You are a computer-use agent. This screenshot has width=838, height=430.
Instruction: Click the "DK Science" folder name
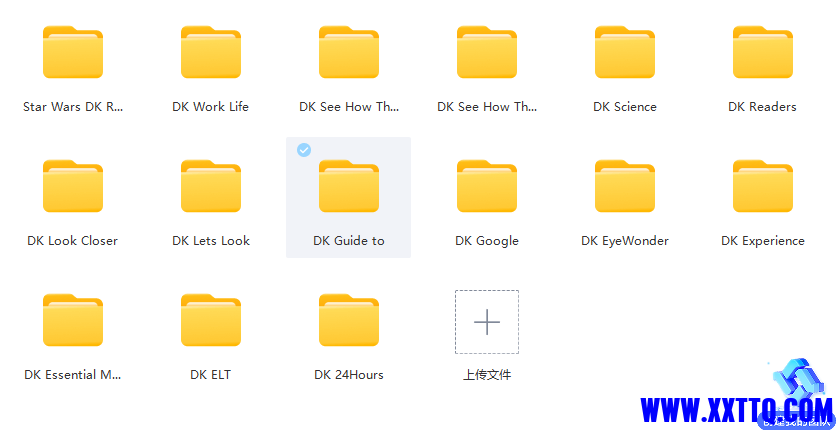(625, 107)
